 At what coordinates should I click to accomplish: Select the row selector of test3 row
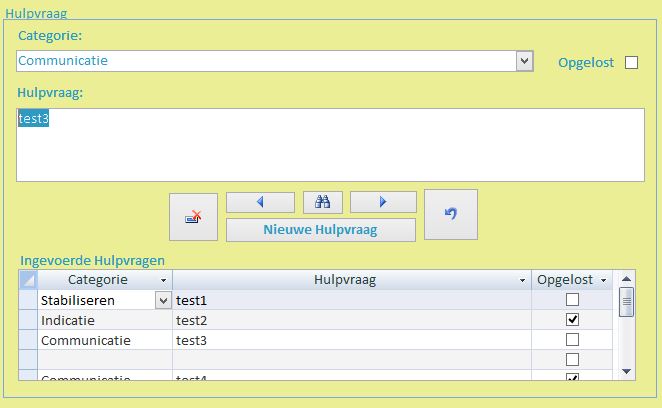(x=28, y=340)
